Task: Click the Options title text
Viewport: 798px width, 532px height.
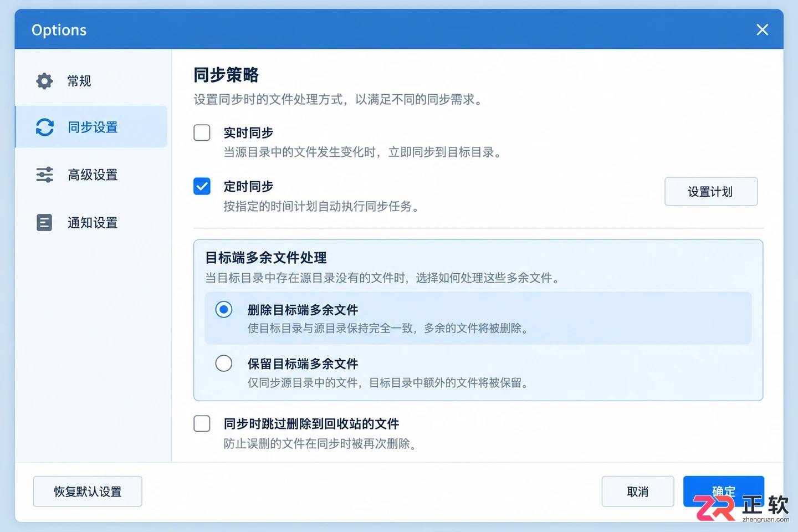Action: [59, 30]
